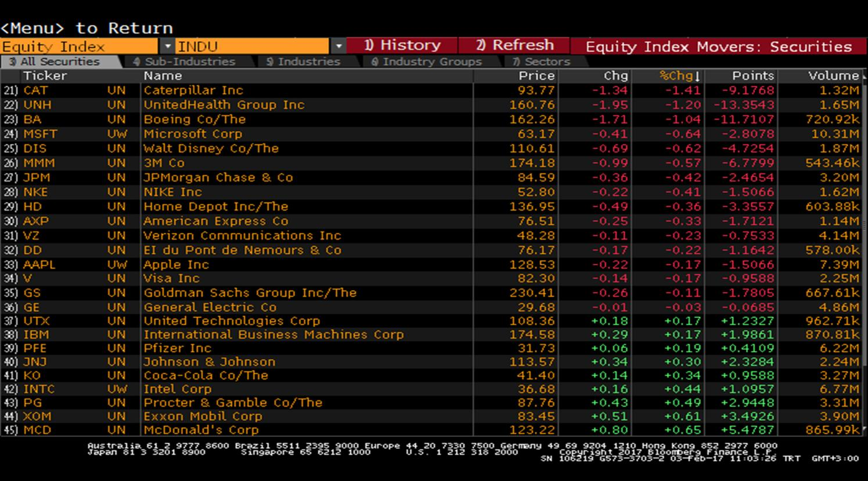Select the AXP ticker
The height and width of the screenshot is (481, 868).
tap(36, 221)
